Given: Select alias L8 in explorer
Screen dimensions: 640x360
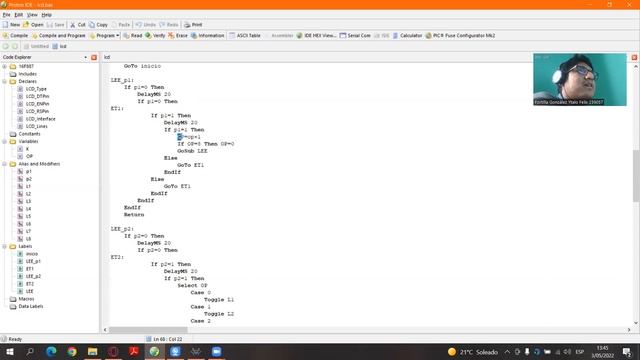Looking at the screenshot, I should 28,239.
